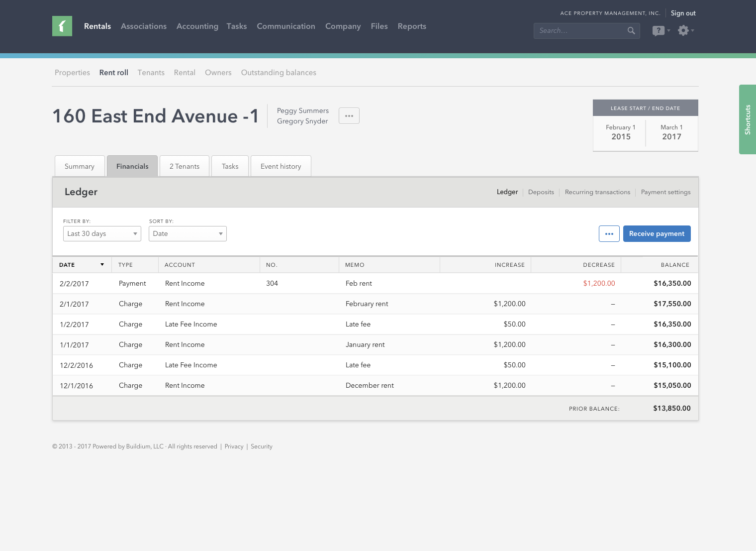Open the Rentals menu
Screen dimensions: 756x551
97,26
